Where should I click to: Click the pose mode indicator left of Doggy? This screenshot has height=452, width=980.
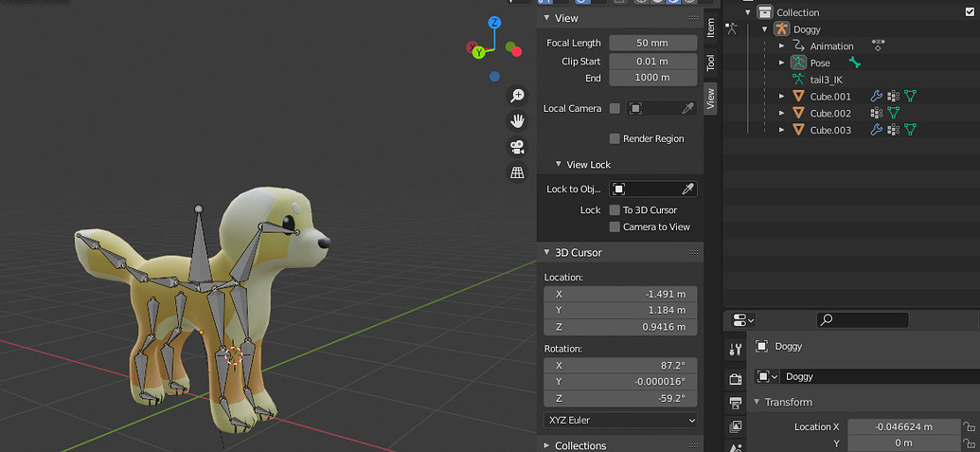731,28
